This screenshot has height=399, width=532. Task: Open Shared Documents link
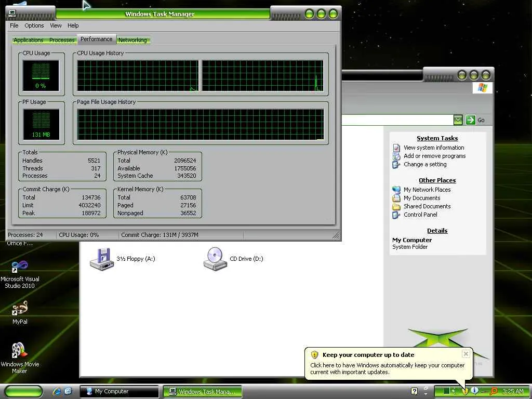[x=427, y=206]
